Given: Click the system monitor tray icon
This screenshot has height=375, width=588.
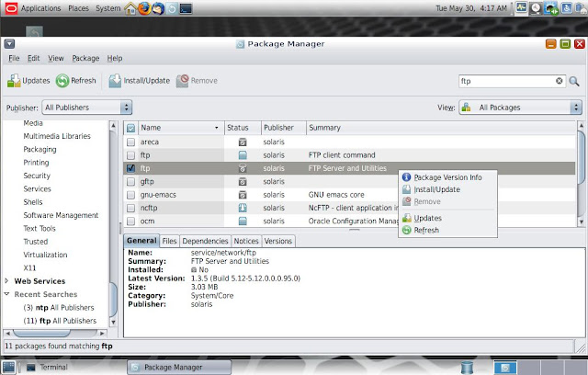Looking at the screenshot, I should coord(521,8).
